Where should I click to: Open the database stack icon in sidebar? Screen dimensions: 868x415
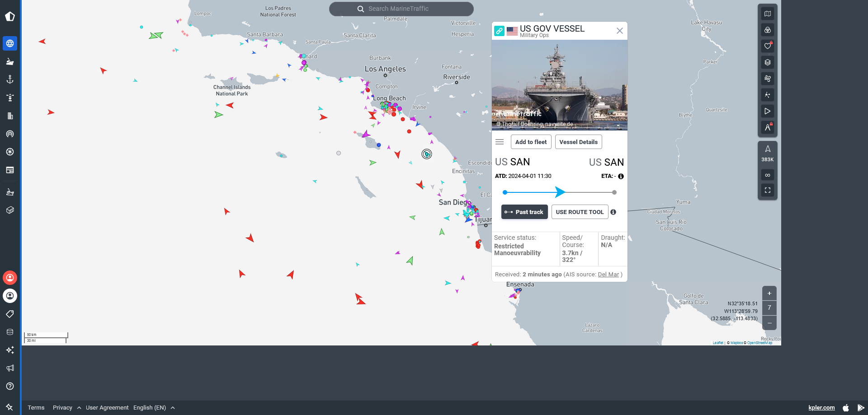pos(10,332)
